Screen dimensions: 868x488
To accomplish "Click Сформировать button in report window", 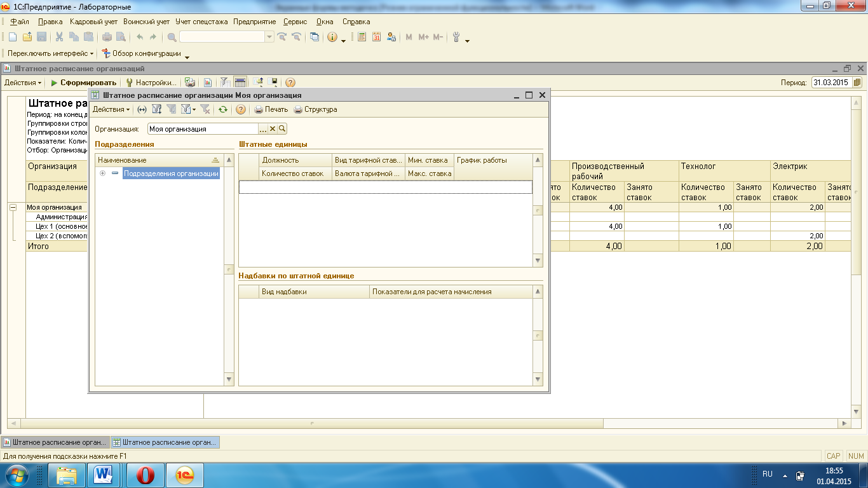I will 83,83.
